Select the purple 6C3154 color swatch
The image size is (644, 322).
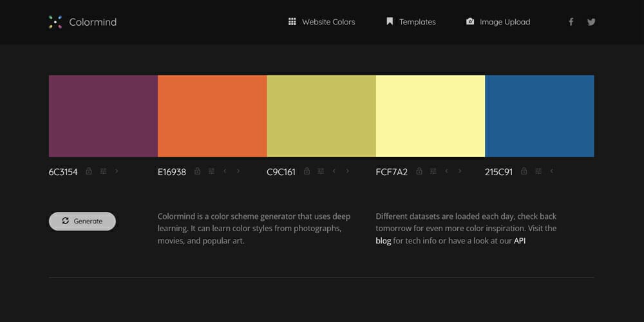[103, 116]
